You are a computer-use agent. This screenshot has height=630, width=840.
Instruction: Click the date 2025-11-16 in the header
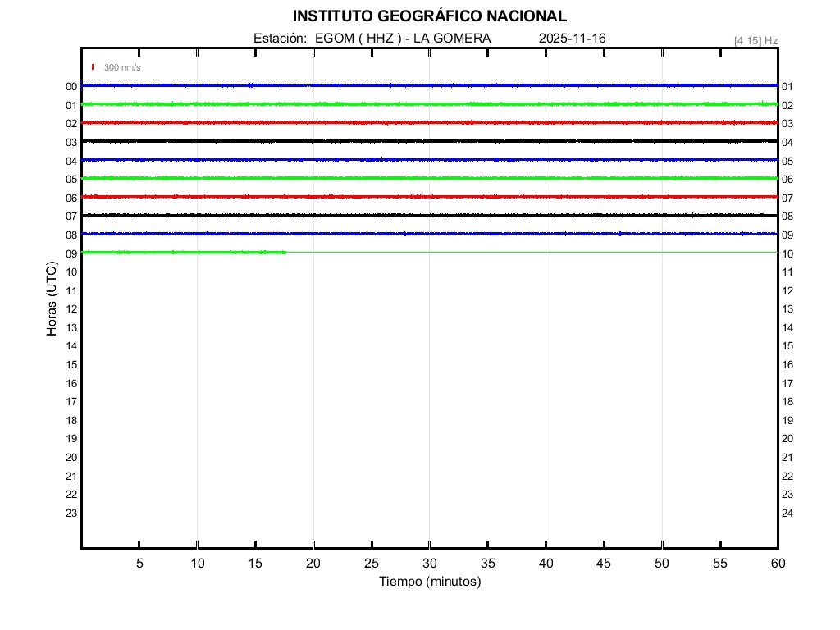coord(573,39)
